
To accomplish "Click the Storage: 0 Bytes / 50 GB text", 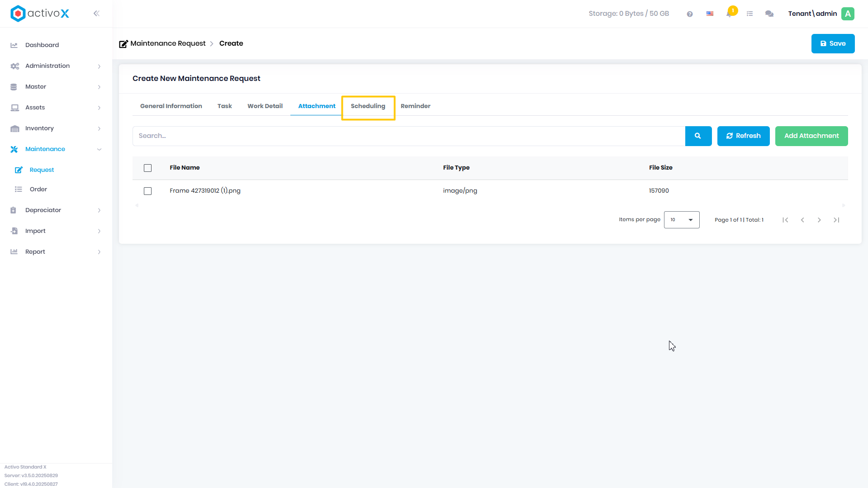I will click(629, 14).
